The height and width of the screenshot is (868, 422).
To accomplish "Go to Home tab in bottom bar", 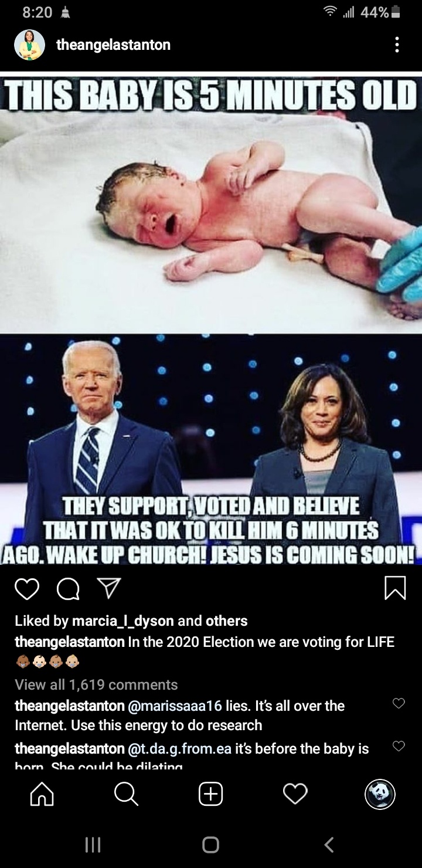I will click(x=41, y=795).
